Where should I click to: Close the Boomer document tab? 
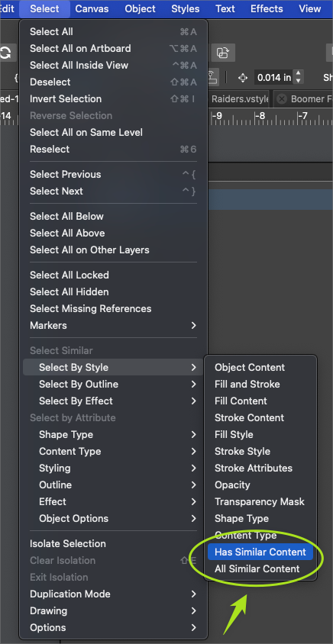tap(282, 99)
